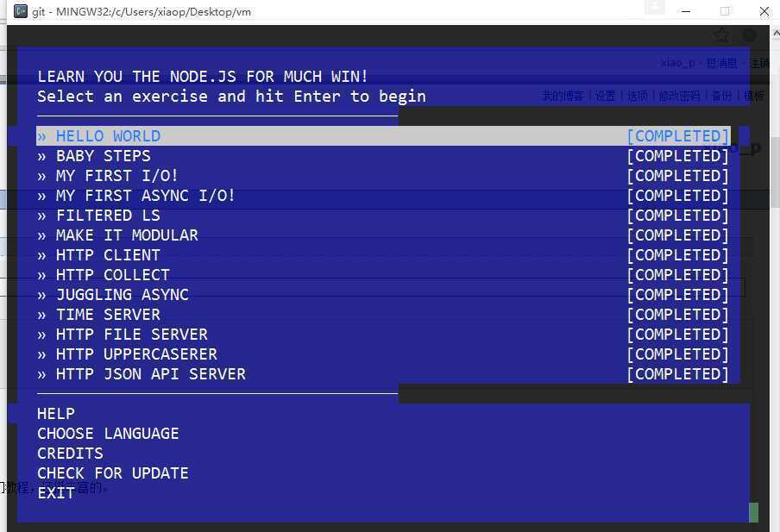Click the vertical scrollbar on the right edge
This screenshot has height=532, width=780.
click(776, 174)
